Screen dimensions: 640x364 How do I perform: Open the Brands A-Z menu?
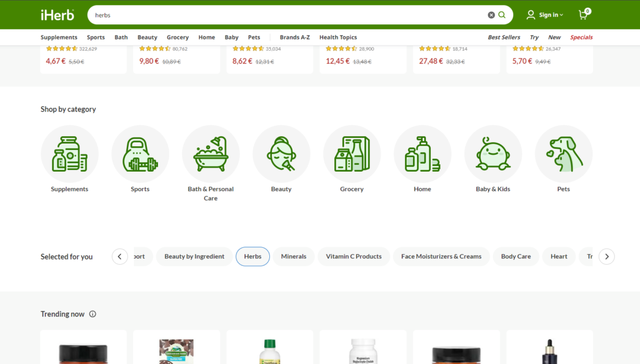point(294,37)
